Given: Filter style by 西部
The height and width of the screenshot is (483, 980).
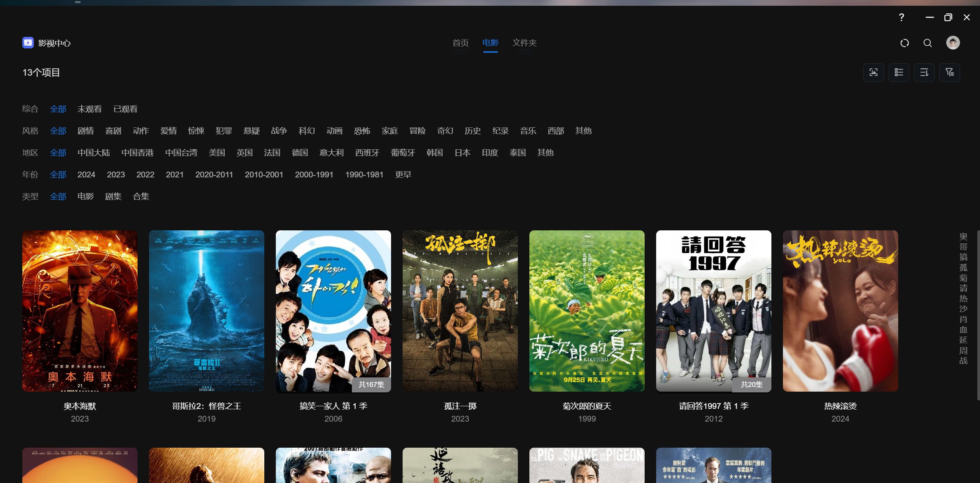Looking at the screenshot, I should [556, 131].
